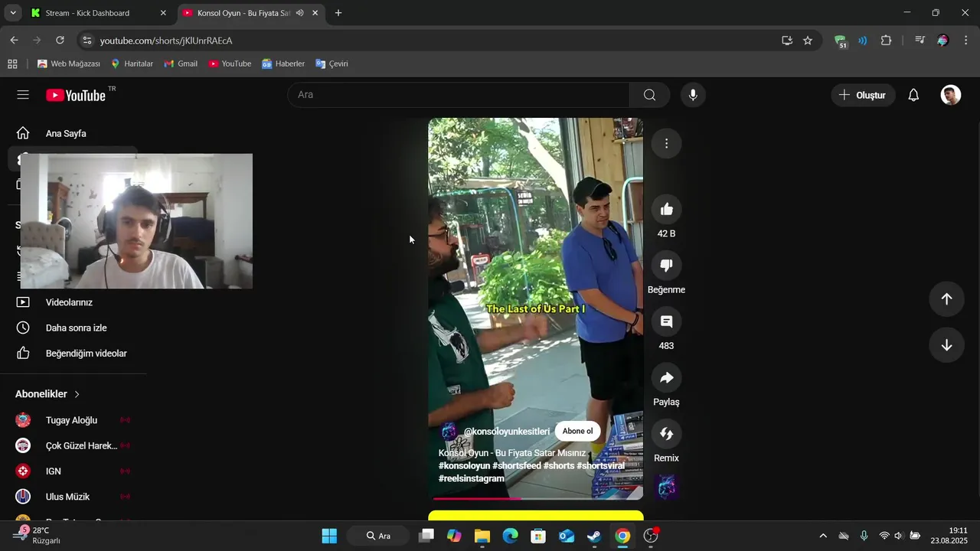Go to YouTube home via logo

coord(76,95)
